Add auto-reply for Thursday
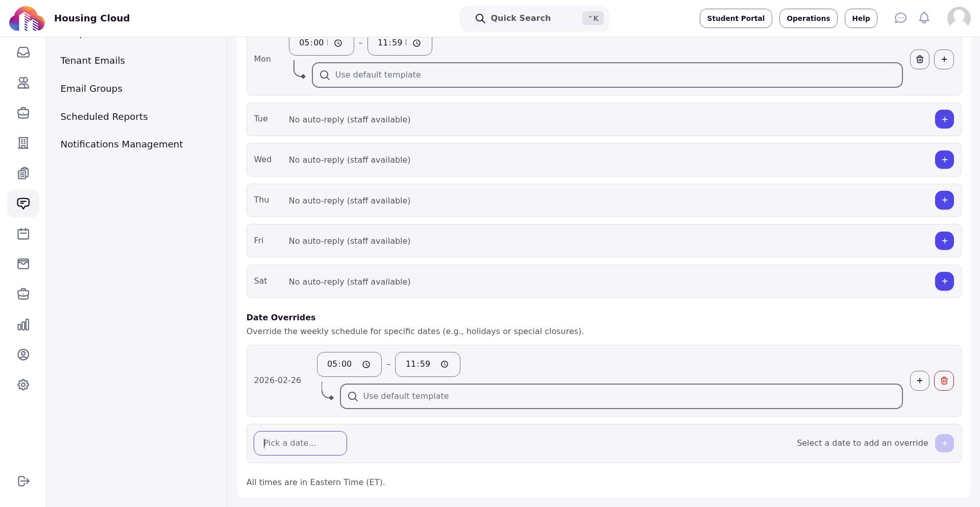The image size is (980, 507). pos(944,200)
